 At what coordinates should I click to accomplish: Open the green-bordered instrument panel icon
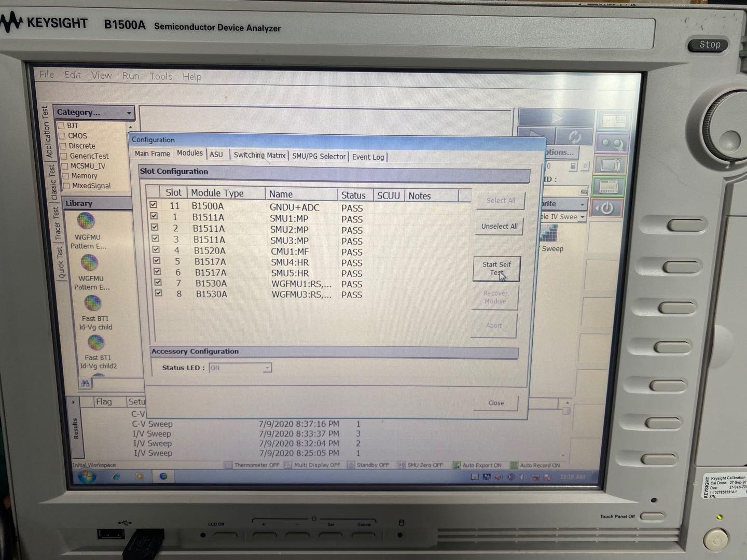click(x=608, y=187)
